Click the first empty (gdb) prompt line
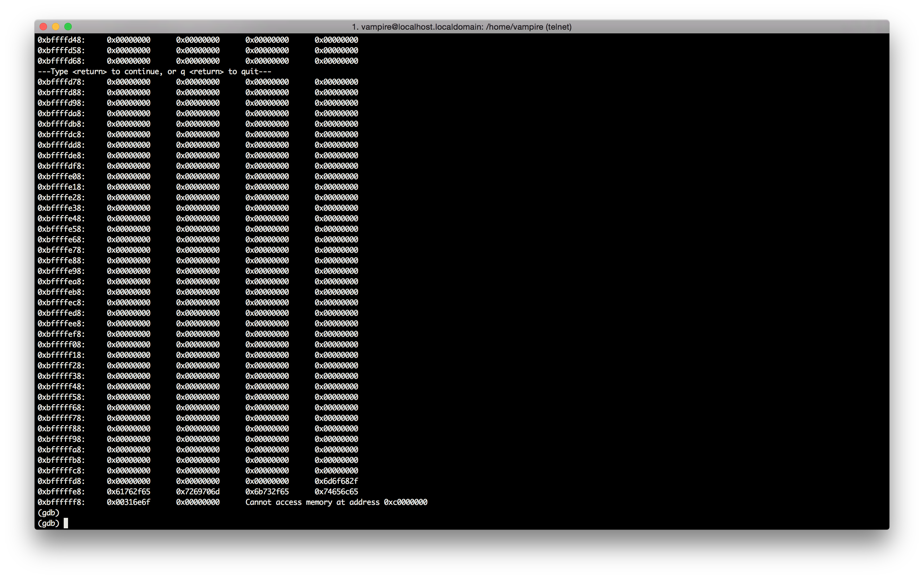 tap(48, 513)
